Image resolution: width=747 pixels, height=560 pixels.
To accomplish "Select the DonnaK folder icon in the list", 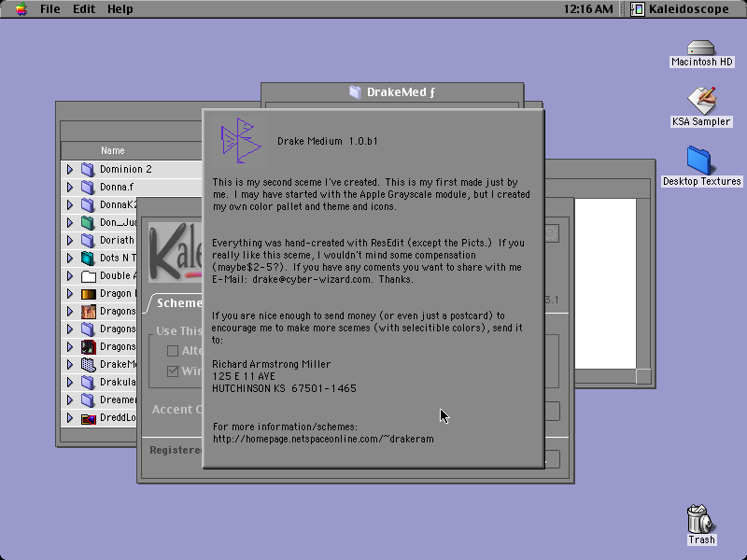I will tap(88, 204).
